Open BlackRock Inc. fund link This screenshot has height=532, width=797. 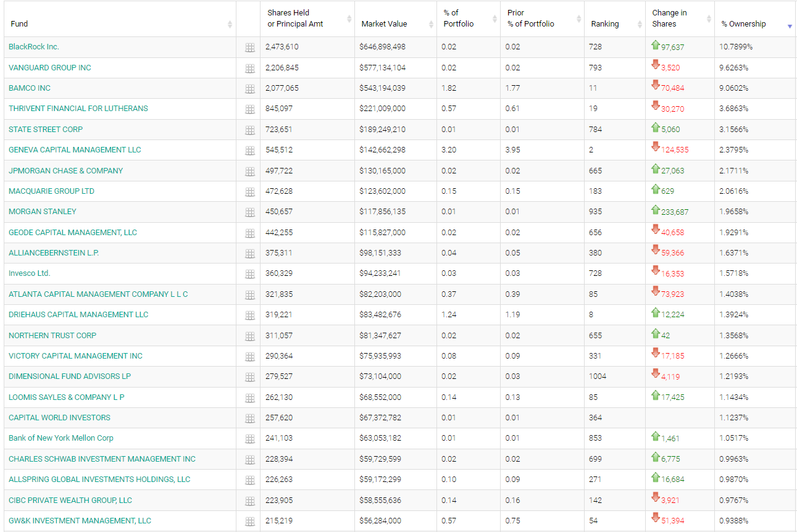(x=34, y=47)
